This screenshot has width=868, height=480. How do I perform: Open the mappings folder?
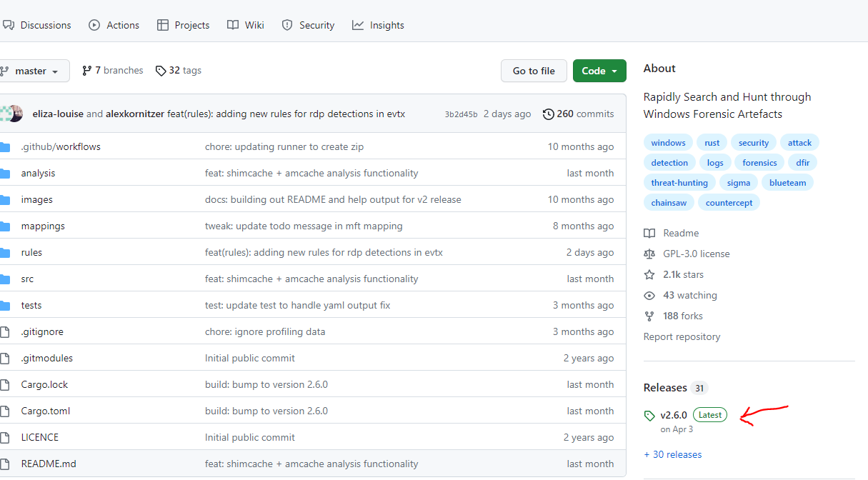click(43, 226)
